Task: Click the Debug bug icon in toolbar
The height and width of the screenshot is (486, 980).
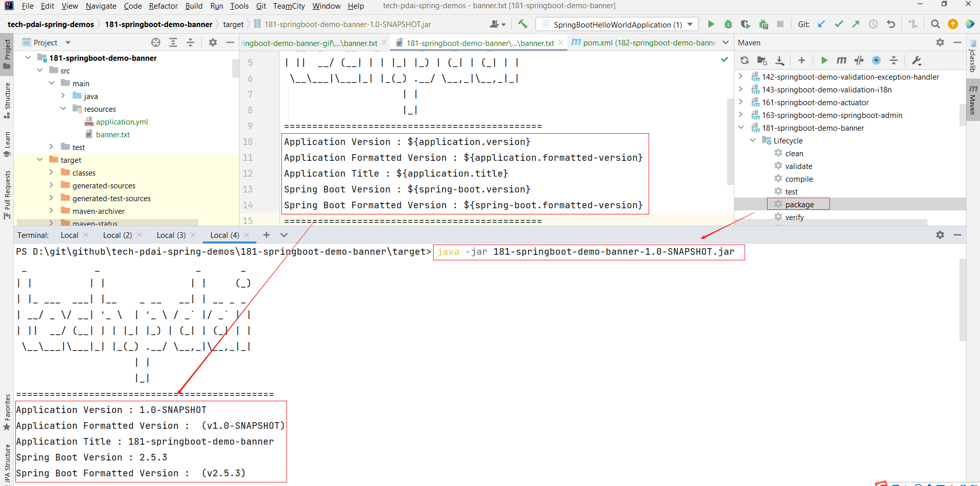Action: coord(728,24)
